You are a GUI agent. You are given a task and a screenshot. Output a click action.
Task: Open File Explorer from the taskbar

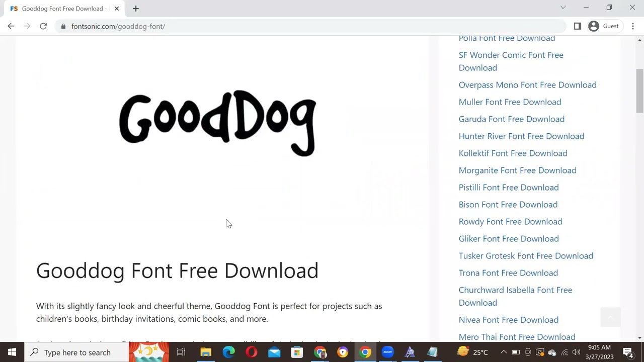[206, 352]
